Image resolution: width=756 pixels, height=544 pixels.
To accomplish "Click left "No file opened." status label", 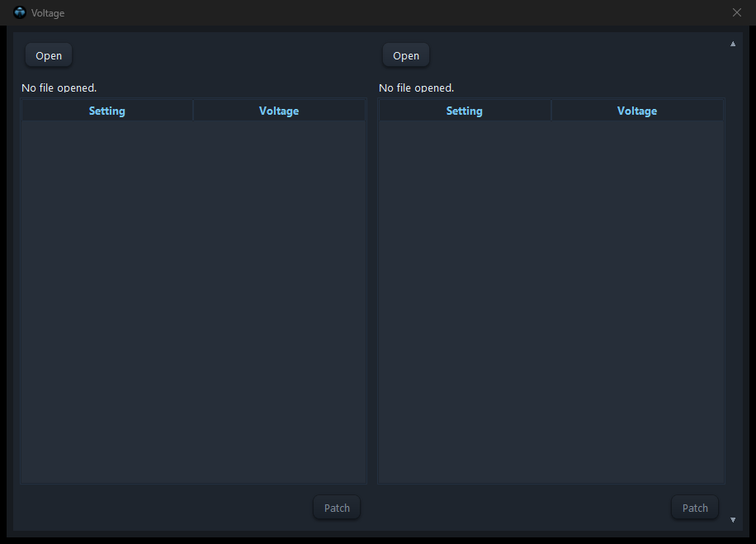I will tap(59, 88).
